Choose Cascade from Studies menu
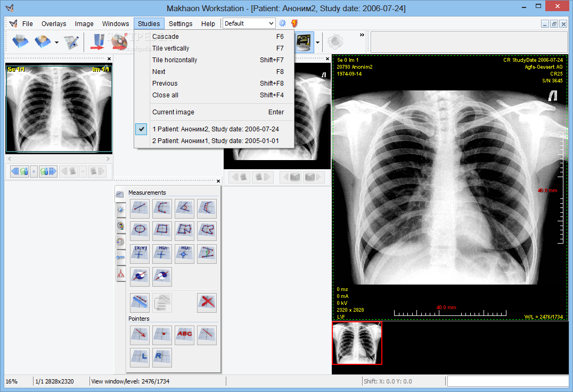The height and width of the screenshot is (392, 573). click(x=214, y=37)
